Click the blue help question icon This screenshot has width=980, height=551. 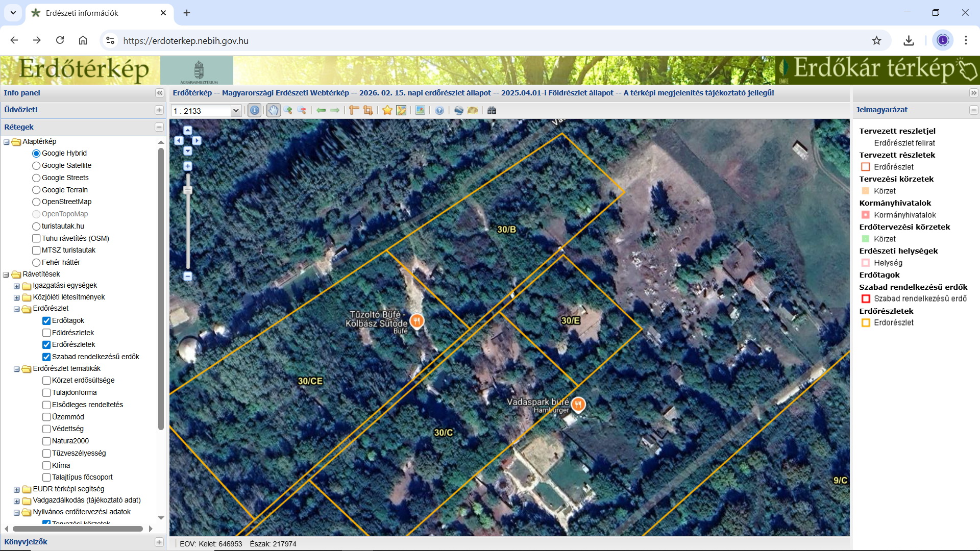coord(439,110)
